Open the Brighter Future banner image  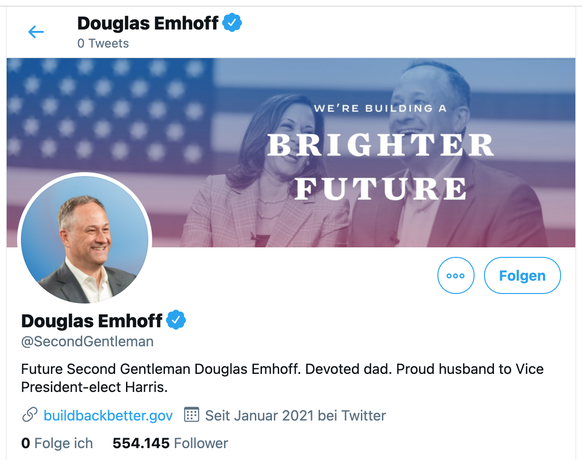291,152
